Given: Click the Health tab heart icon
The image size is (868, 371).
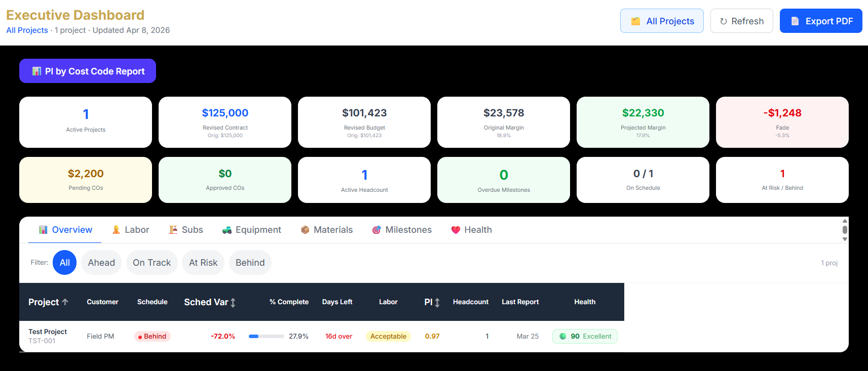Looking at the screenshot, I should tap(456, 230).
